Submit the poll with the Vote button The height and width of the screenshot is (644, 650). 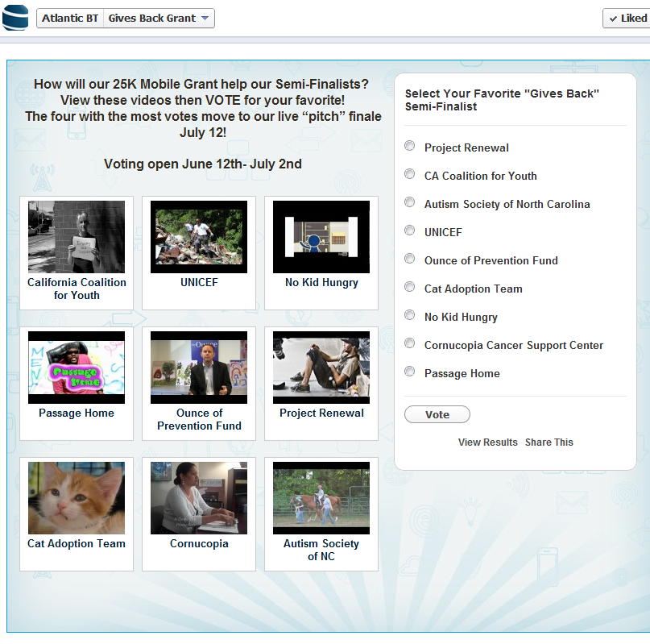click(x=437, y=414)
